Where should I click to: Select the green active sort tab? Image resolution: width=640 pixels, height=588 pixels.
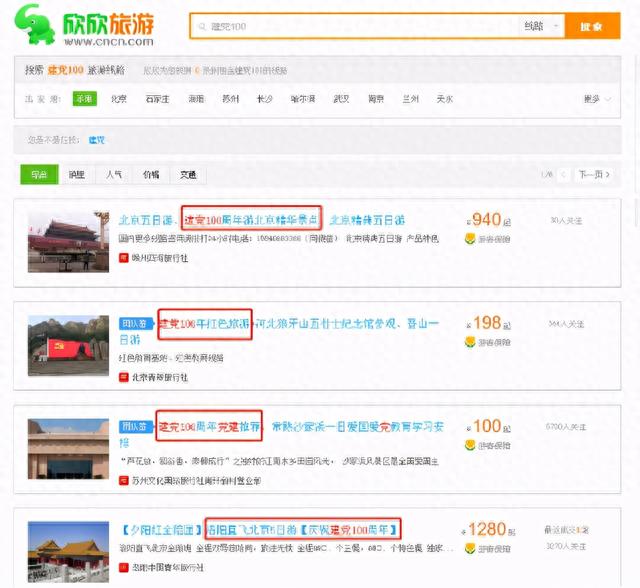(39, 174)
